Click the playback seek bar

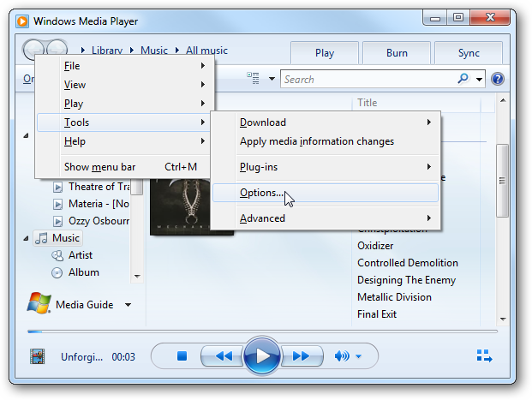click(x=263, y=331)
